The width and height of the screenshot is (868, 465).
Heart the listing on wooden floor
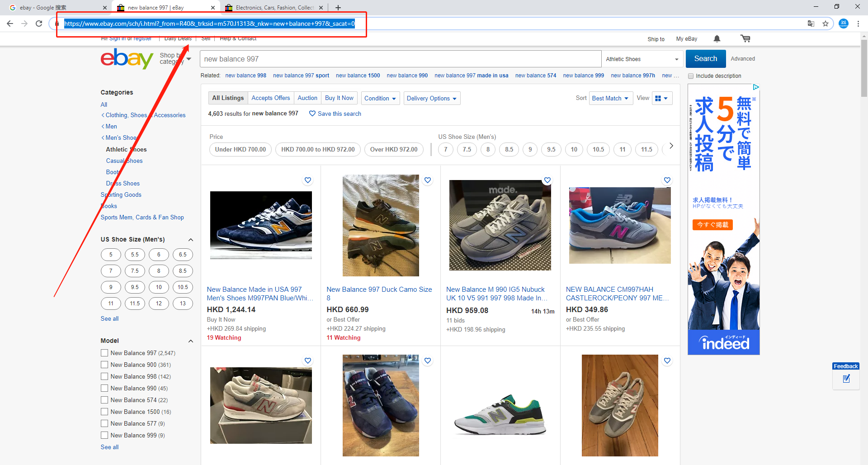coord(667,361)
